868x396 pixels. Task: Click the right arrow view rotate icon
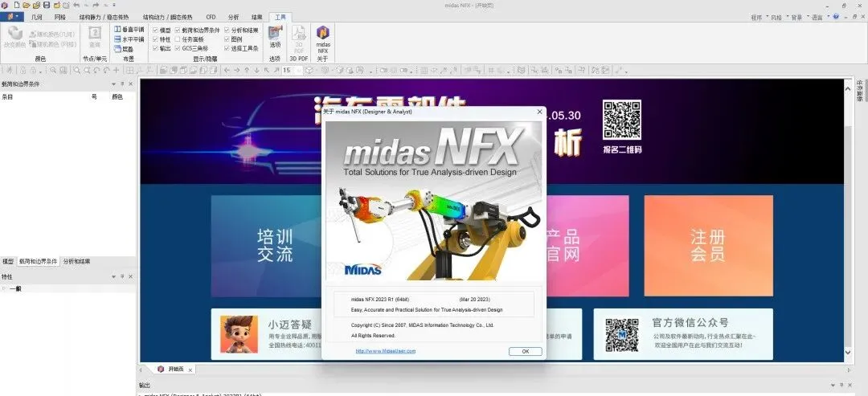point(236,70)
